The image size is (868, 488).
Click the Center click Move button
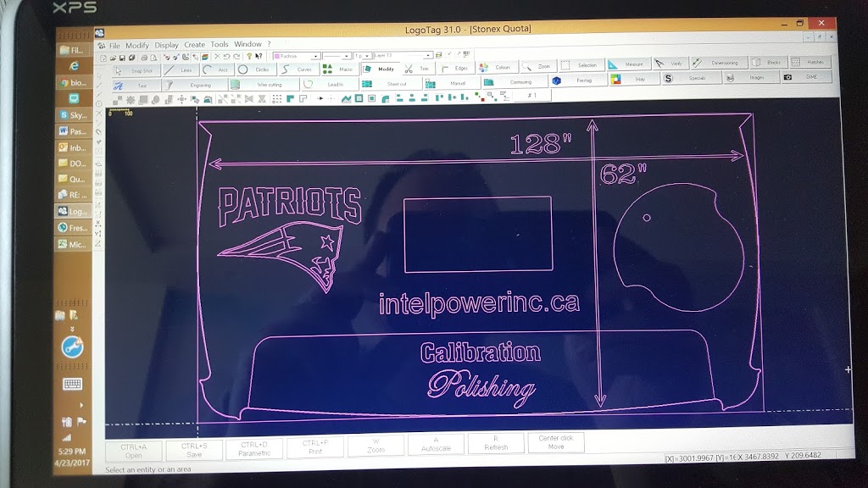[556, 442]
